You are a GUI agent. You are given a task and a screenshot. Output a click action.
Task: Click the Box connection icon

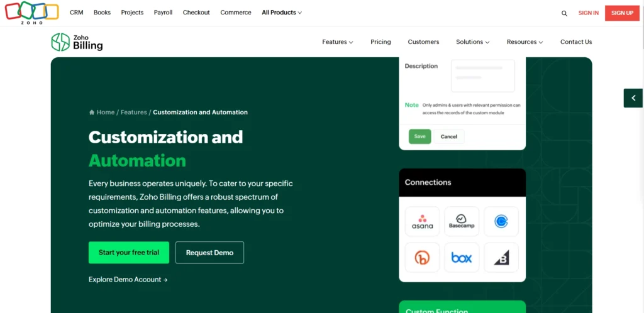pyautogui.click(x=462, y=258)
